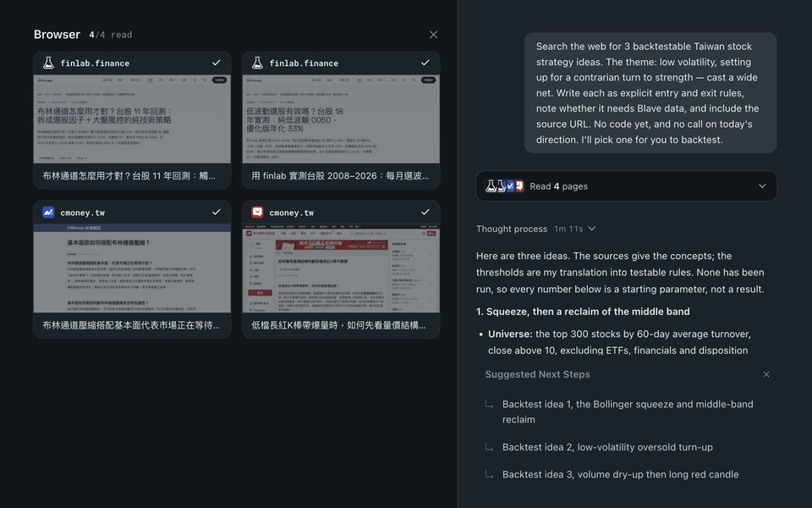The width and height of the screenshot is (812, 508).
Task: Click the paragraph starting Here are three ideas
Action: [x=620, y=272]
